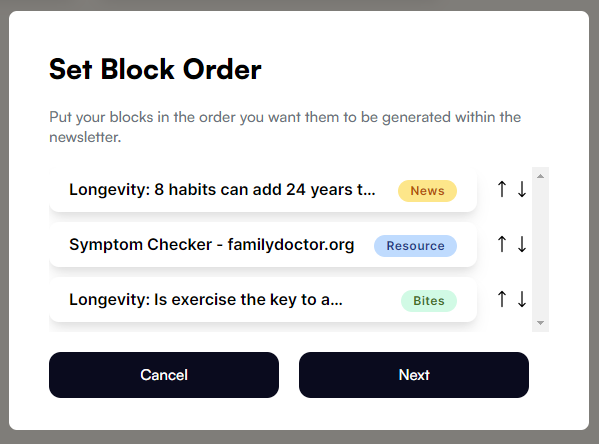Click Cancel to dismiss block ordering
Image resolution: width=599 pixels, height=444 pixels.
164,375
